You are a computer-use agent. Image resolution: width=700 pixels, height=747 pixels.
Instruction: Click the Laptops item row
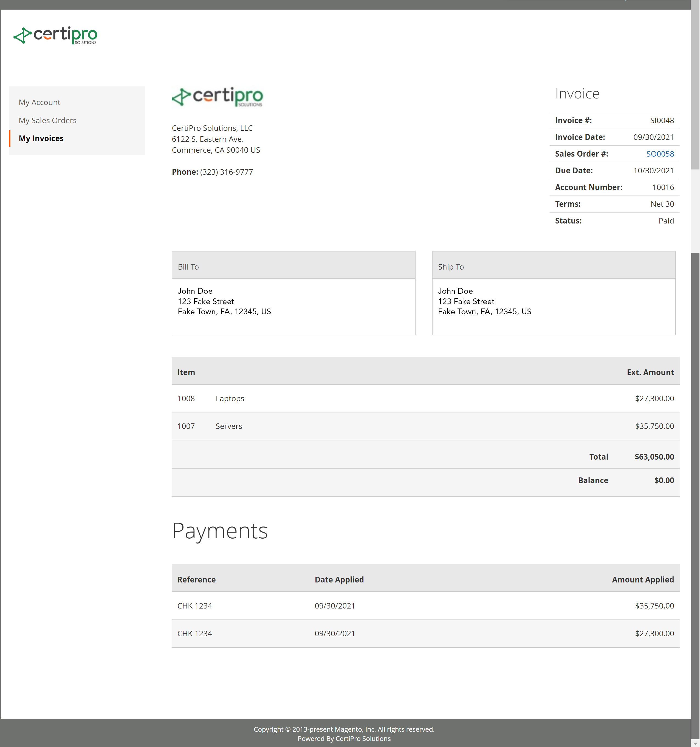pyautogui.click(x=230, y=398)
